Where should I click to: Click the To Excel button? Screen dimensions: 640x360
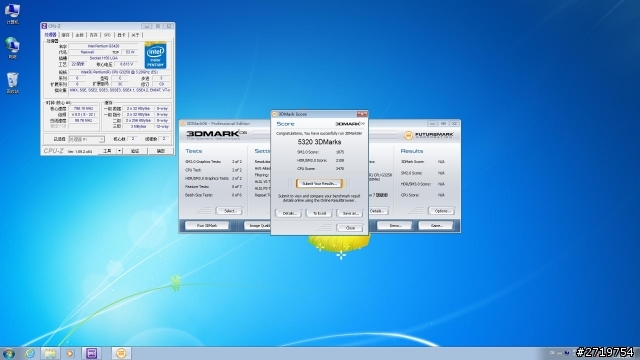point(319,213)
